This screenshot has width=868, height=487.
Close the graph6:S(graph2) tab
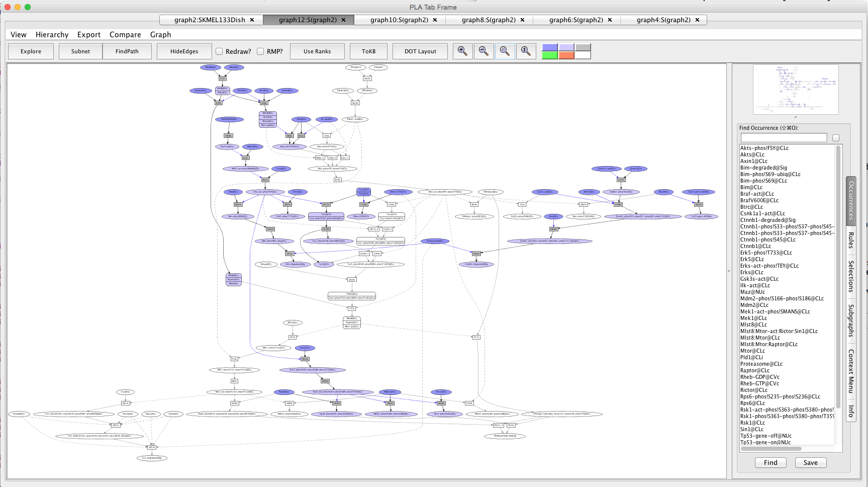pos(610,20)
